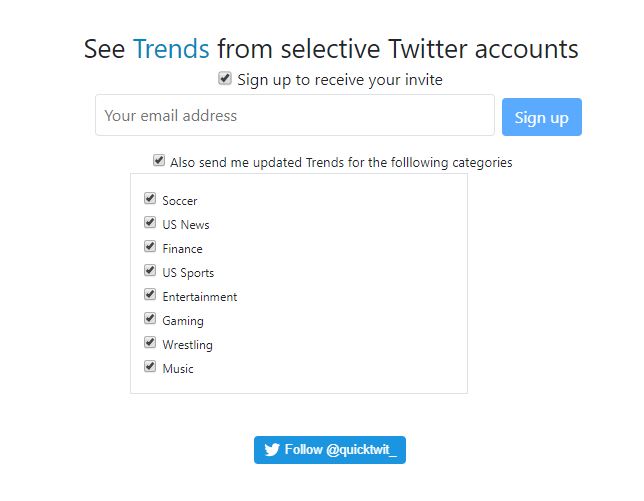644x501 pixels.
Task: Click the Entertainment label text
Action: pyautogui.click(x=200, y=297)
